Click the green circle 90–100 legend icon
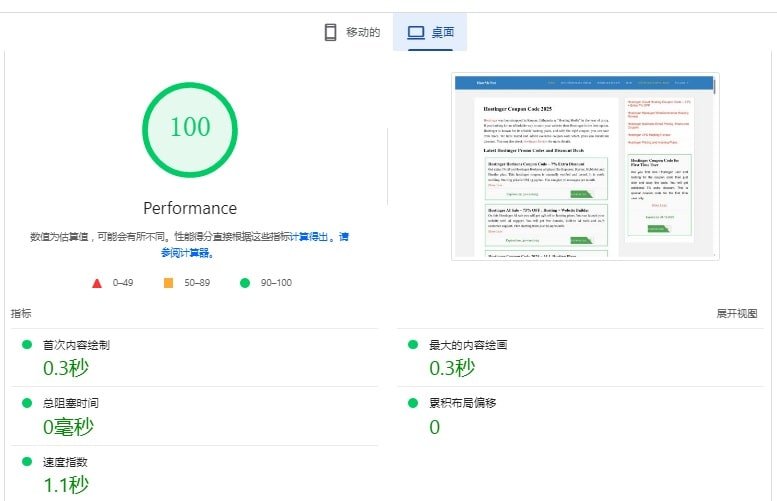The width and height of the screenshot is (777, 501). [244, 283]
